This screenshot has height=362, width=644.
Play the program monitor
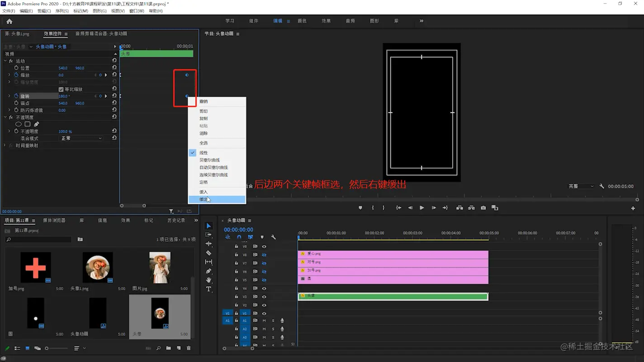(421, 208)
